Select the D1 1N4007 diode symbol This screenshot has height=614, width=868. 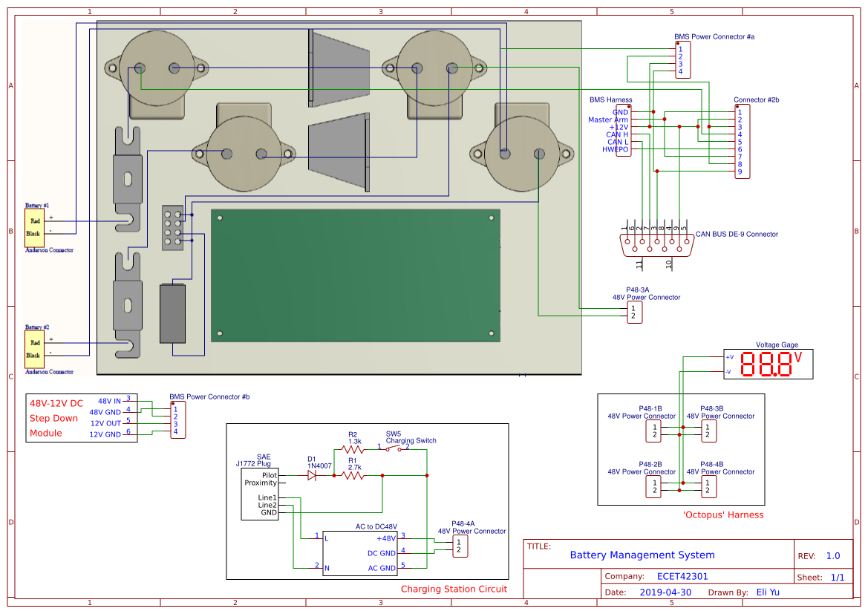[312, 476]
